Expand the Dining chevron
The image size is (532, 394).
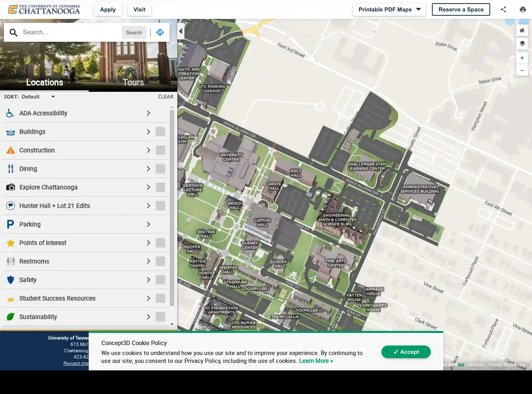[149, 169]
